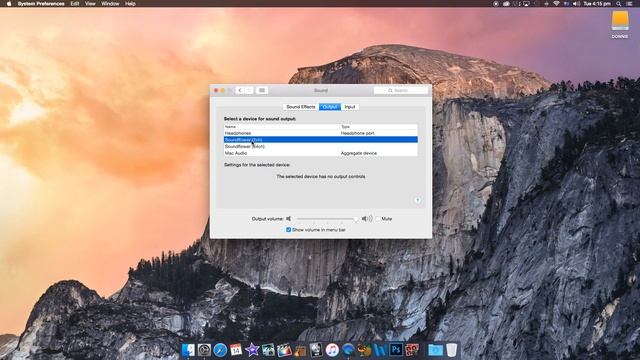Show all preferences with the grid button
Viewport: 640px width, 360px height.
(262, 90)
